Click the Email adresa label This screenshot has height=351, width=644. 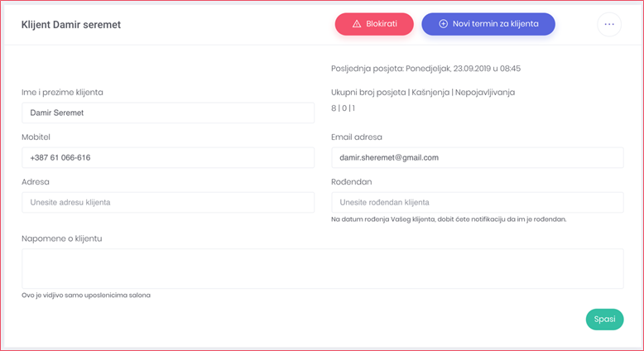[x=357, y=137]
